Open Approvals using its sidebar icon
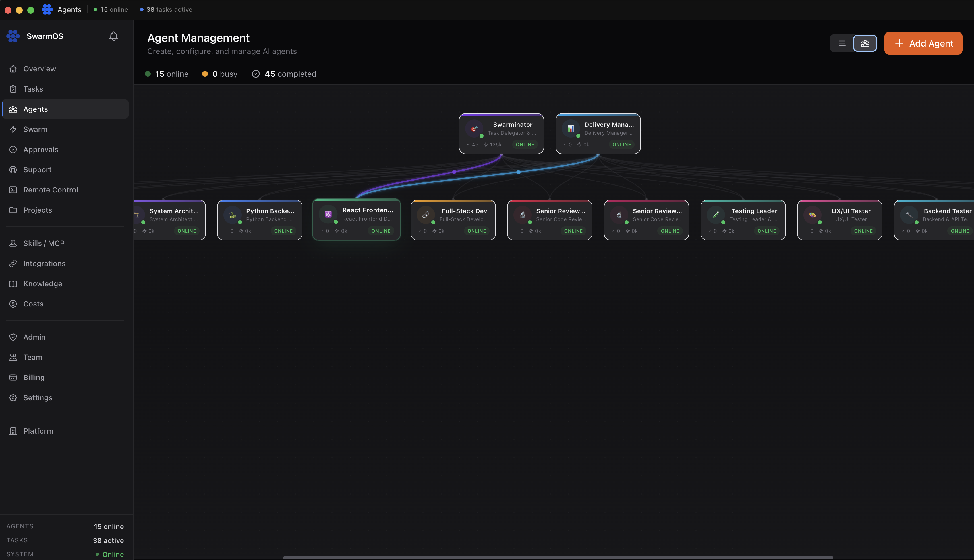 click(x=13, y=150)
